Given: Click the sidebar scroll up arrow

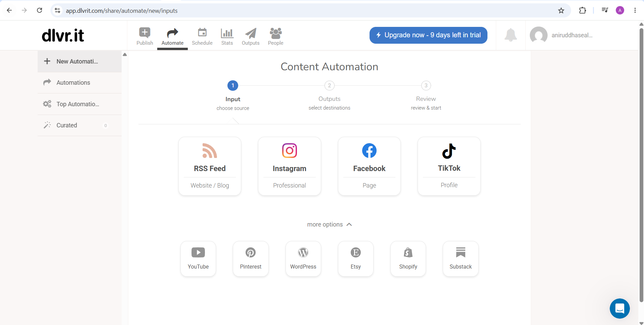Looking at the screenshot, I should coord(125,54).
